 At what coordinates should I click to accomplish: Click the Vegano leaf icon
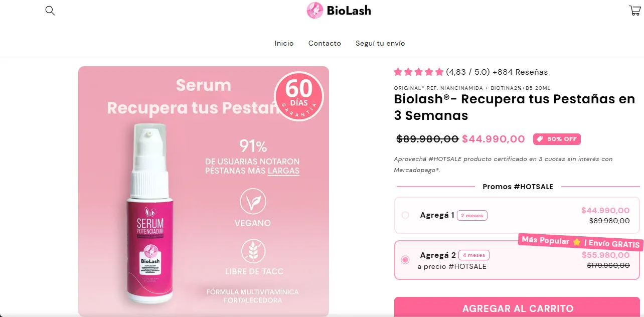point(252,201)
